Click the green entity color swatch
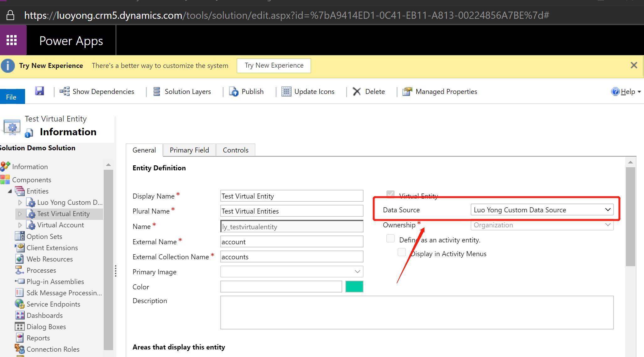 click(354, 287)
